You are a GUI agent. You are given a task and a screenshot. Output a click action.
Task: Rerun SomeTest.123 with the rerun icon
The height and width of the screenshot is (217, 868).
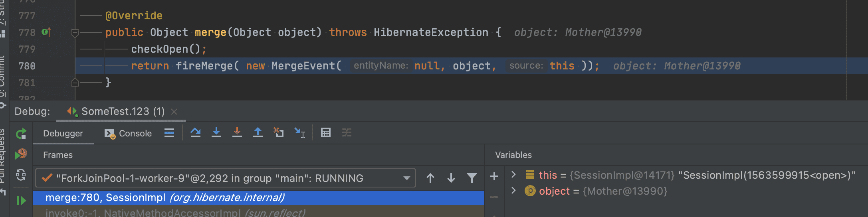click(21, 134)
